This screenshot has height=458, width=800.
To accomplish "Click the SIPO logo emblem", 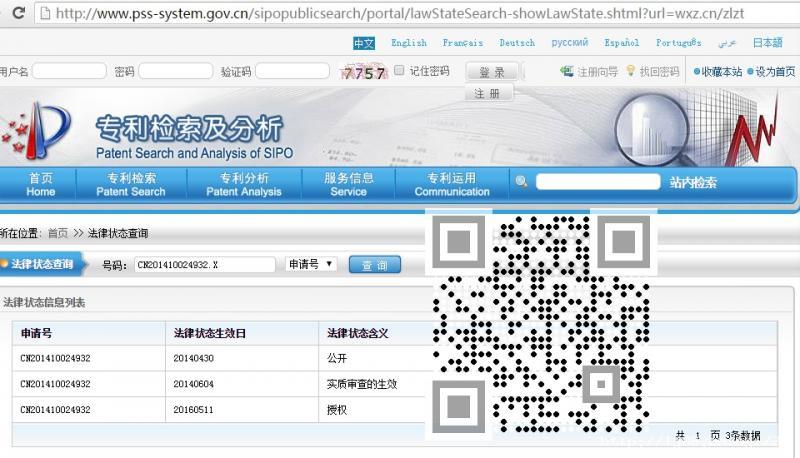I will point(36,130).
